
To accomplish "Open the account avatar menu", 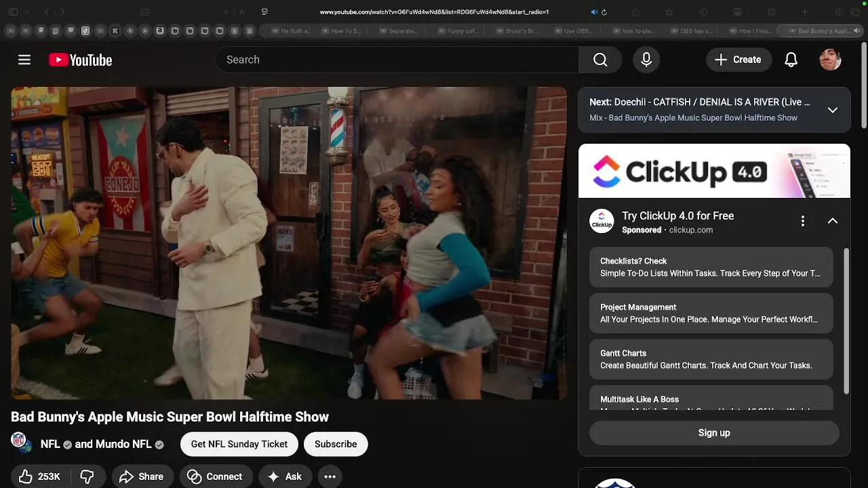I will (x=831, y=60).
